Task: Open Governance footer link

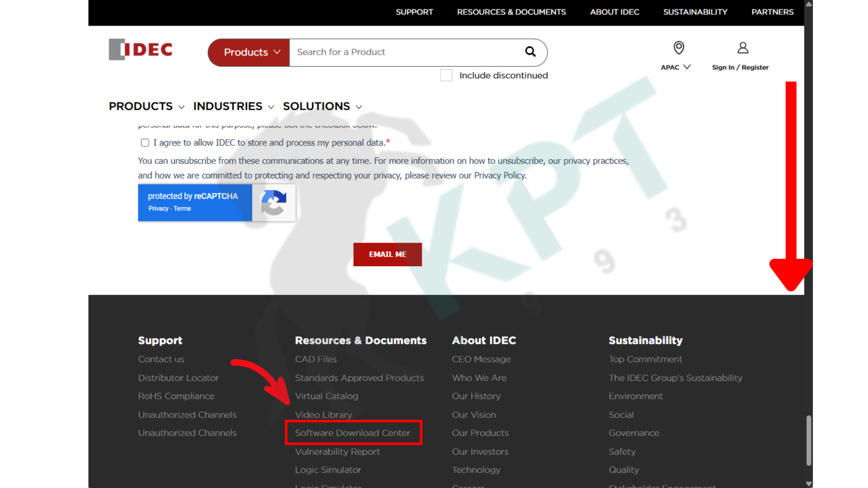Action: coord(634,433)
